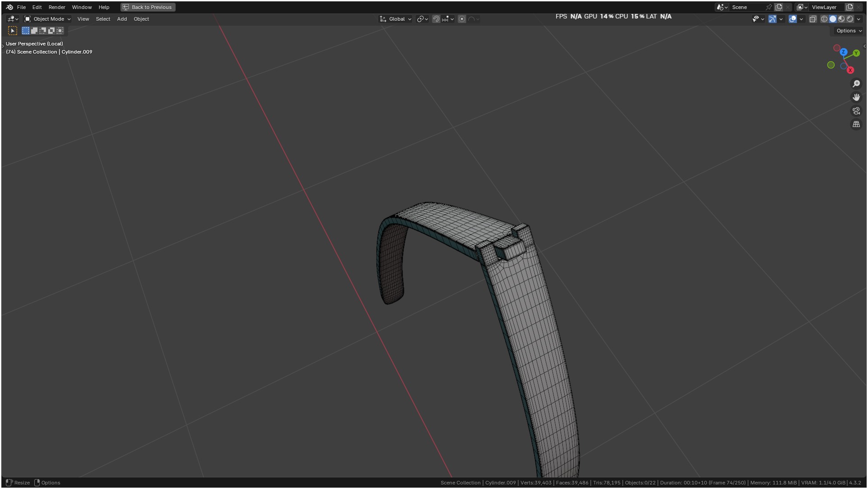Viewport: 868px width, 489px height.
Task: Toggle camera view icon
Action: 856,111
